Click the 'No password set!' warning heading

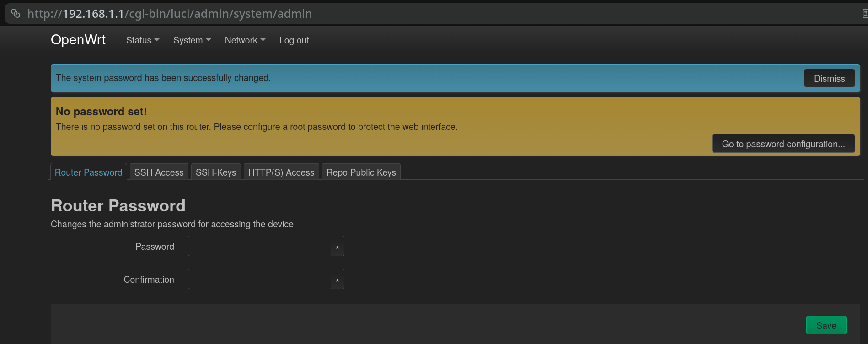101,111
